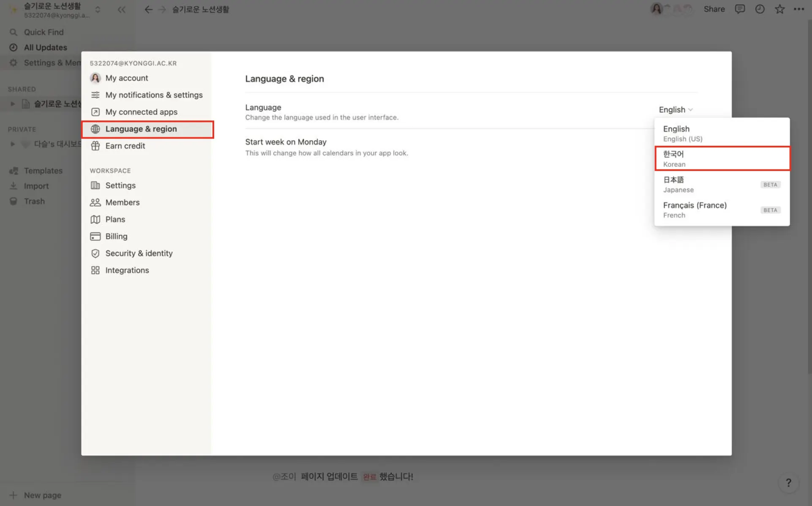Click the help question mark button

click(x=788, y=483)
